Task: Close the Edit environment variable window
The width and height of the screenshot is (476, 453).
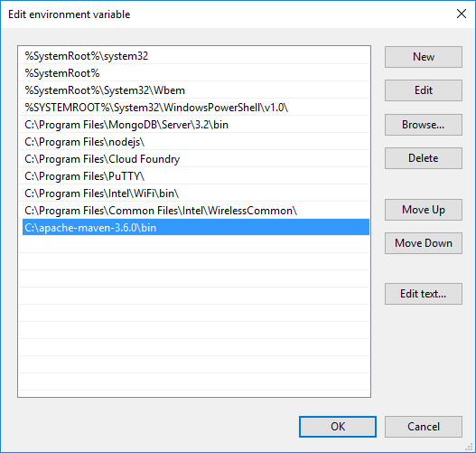Action: click(462, 14)
